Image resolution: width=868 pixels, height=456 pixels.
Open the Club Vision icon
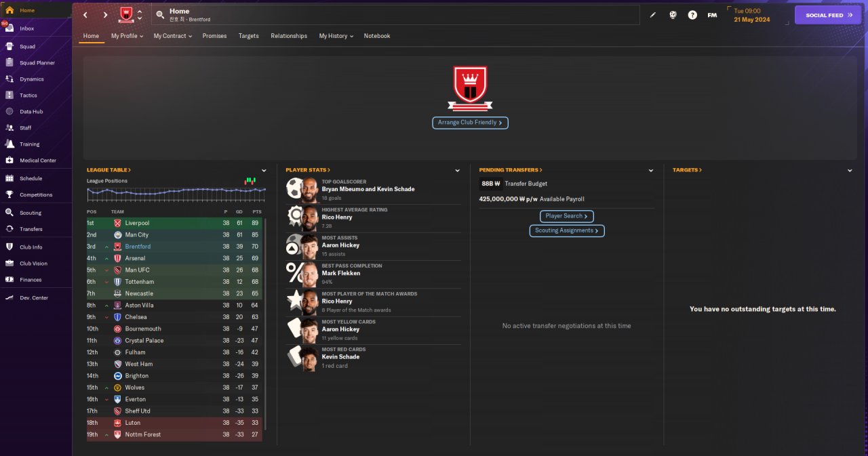9,264
